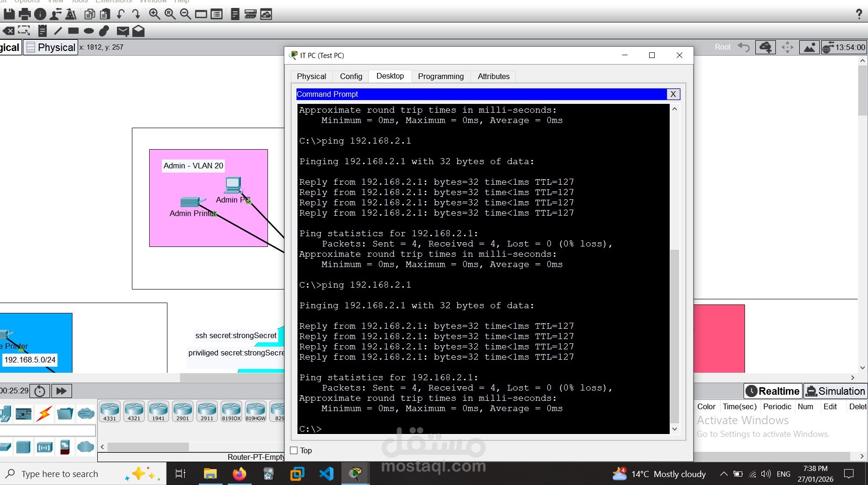
Task: Add a Simple PDU envelope
Action: (123, 31)
